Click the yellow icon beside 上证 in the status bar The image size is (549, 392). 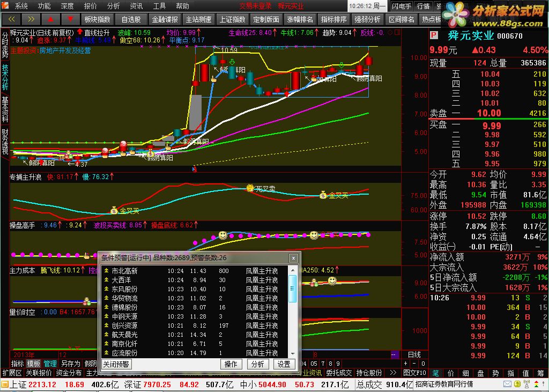[4, 384]
